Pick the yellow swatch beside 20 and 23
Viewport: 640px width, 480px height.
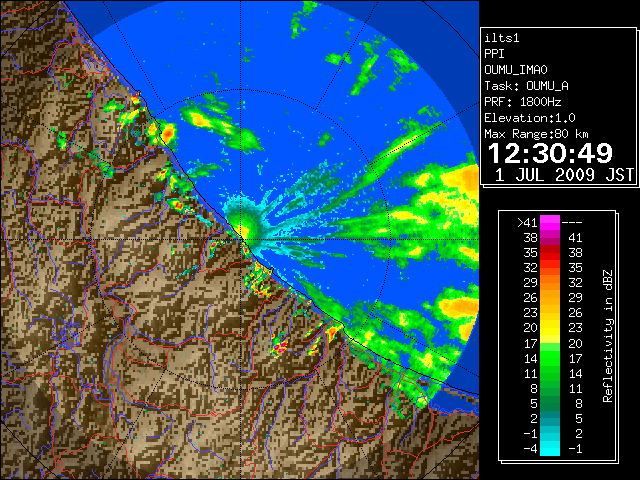550,328
